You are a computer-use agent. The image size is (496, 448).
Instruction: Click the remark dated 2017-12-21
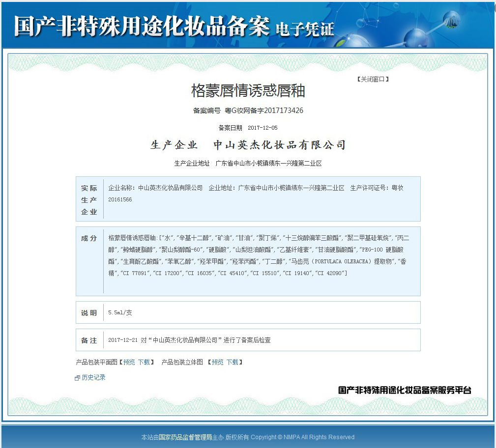[189, 340]
